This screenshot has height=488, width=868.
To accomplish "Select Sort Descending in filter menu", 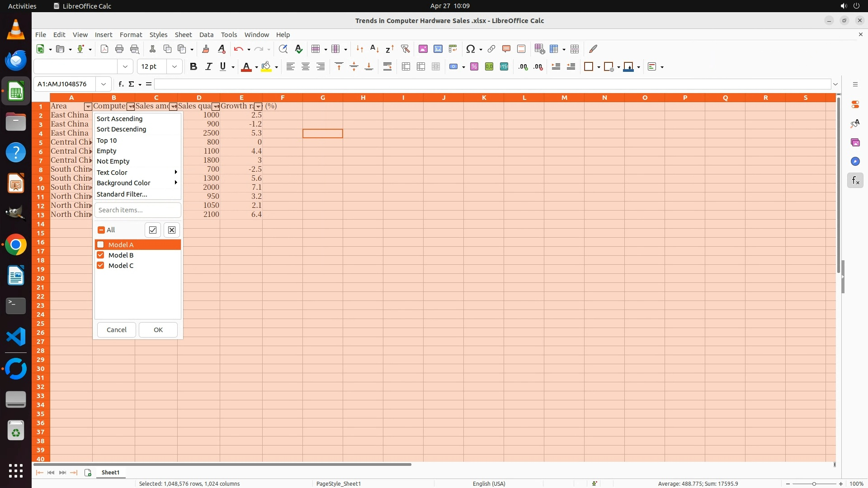I will tap(121, 129).
